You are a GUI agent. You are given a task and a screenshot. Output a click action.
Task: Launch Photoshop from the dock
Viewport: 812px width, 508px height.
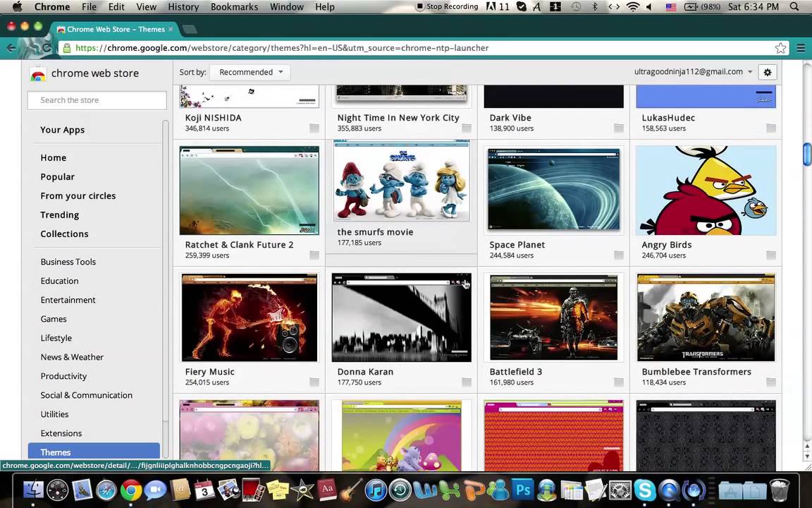point(522,489)
